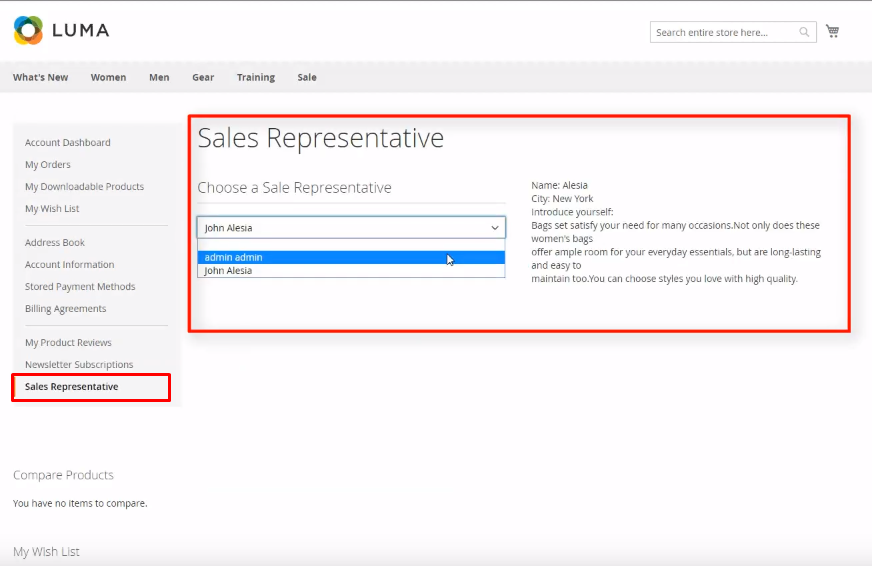Expand the Sale Representative dropdown
Viewport: 872px width, 566px height.
coord(351,228)
